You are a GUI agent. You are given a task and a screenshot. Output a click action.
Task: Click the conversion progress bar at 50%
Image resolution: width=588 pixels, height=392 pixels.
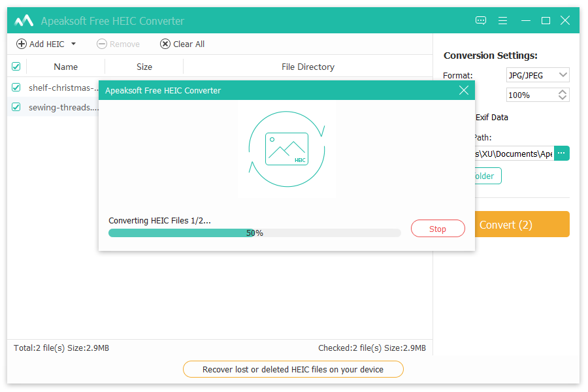click(254, 233)
